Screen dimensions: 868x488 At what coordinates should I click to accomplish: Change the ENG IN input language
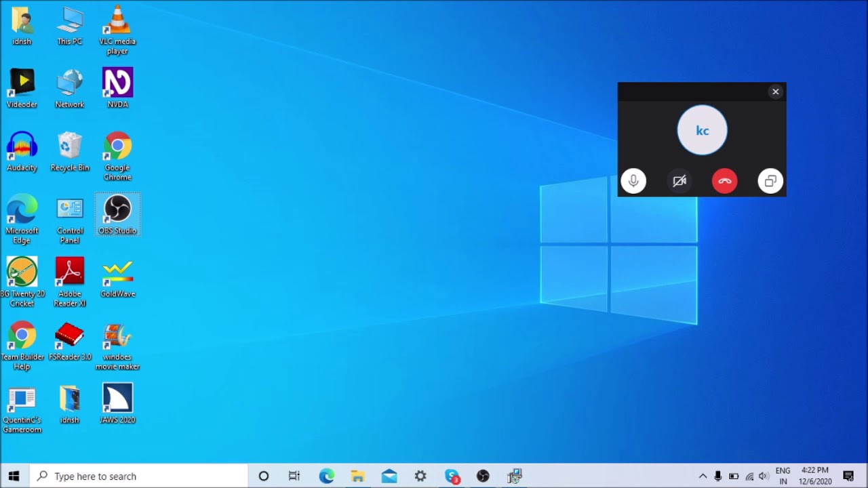tap(783, 476)
